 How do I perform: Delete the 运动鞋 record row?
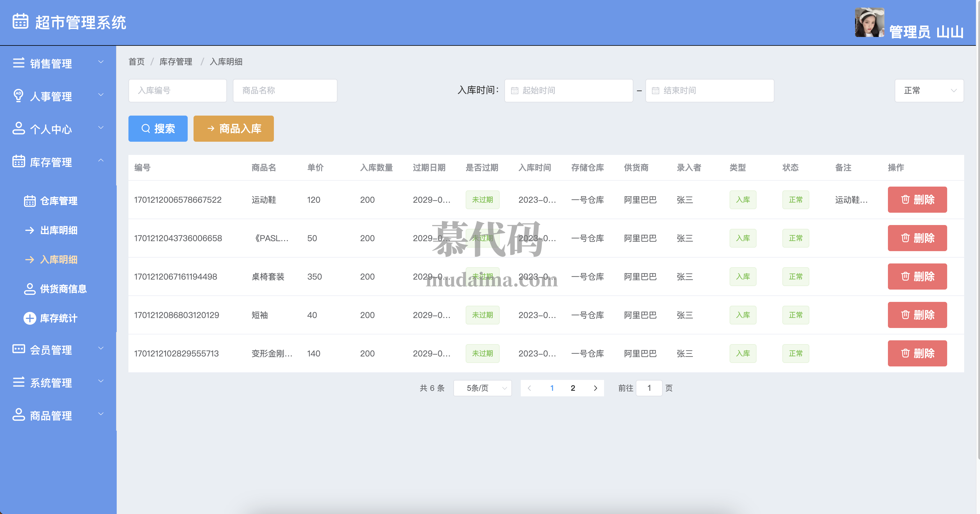pos(917,199)
